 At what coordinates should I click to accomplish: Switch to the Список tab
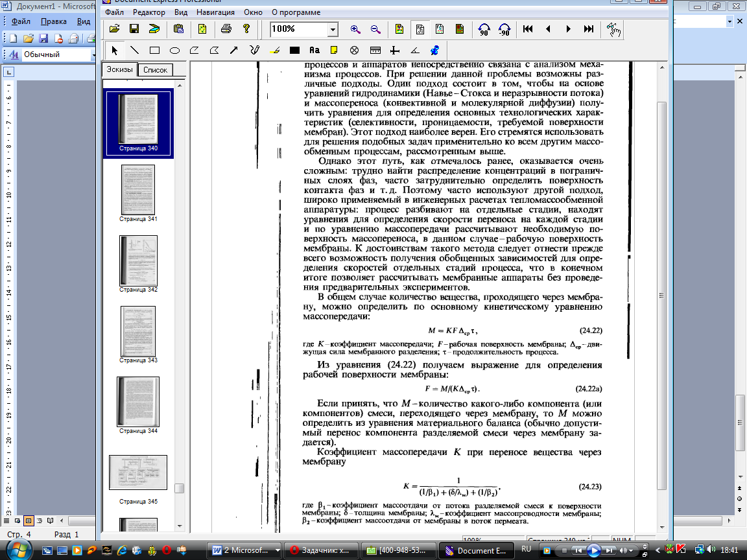click(x=156, y=70)
